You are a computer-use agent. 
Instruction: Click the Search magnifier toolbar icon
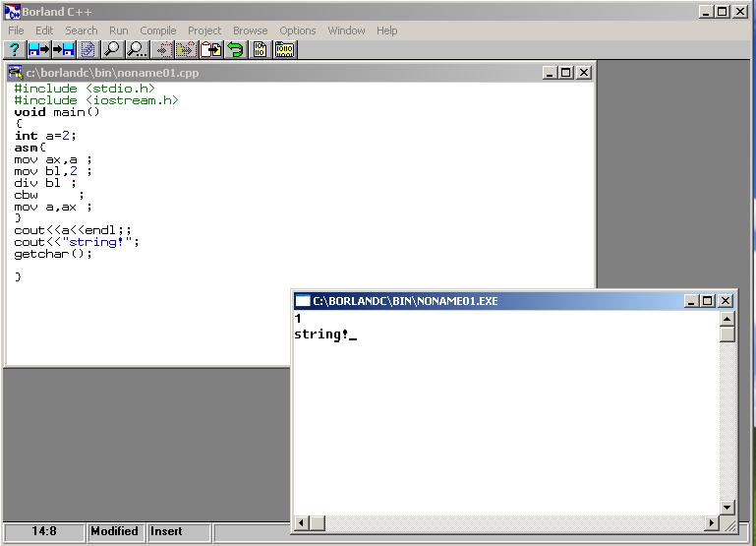[x=112, y=49]
